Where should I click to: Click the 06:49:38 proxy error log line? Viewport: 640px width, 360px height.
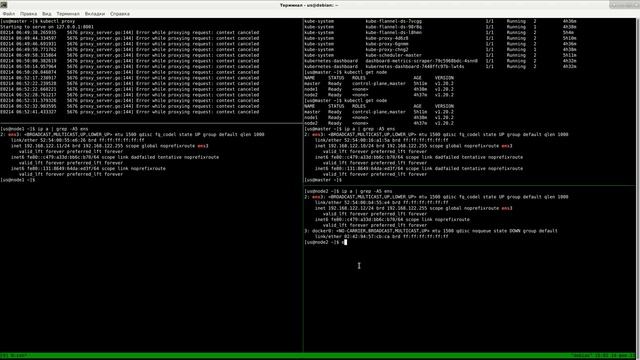coord(129,33)
